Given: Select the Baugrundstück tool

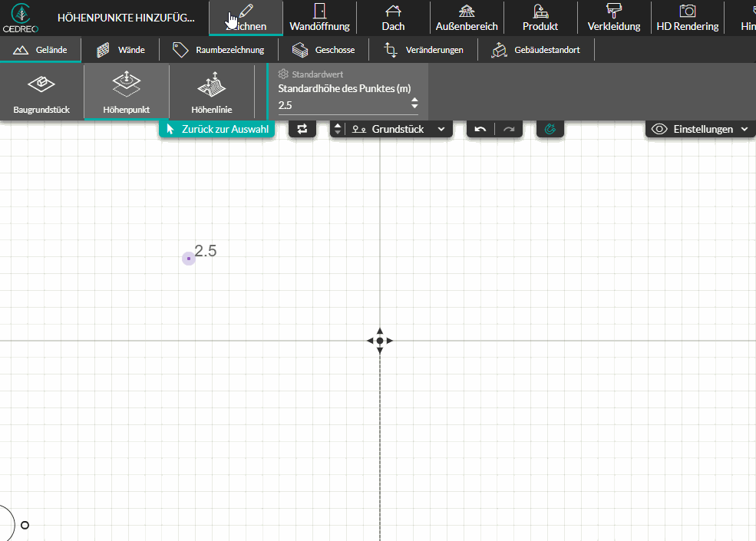Looking at the screenshot, I should (x=41, y=93).
